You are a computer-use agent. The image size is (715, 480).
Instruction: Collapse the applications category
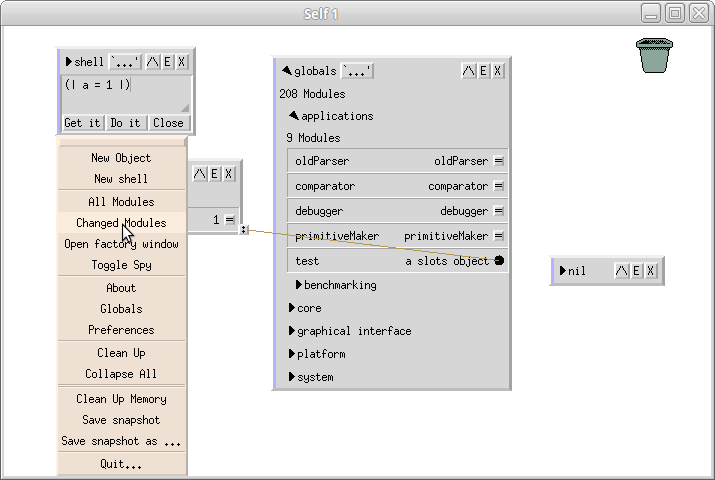point(294,116)
